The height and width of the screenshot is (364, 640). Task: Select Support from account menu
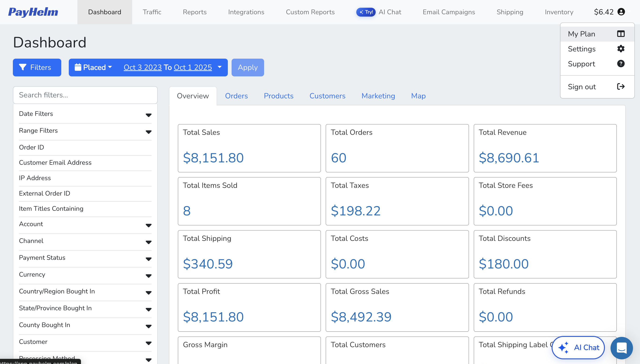(x=597, y=64)
